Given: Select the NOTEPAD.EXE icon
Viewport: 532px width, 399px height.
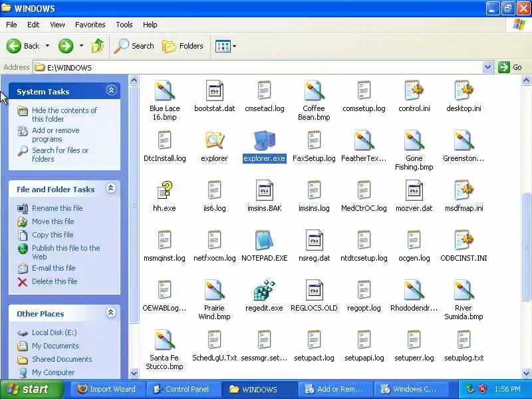Looking at the screenshot, I should 264,240.
